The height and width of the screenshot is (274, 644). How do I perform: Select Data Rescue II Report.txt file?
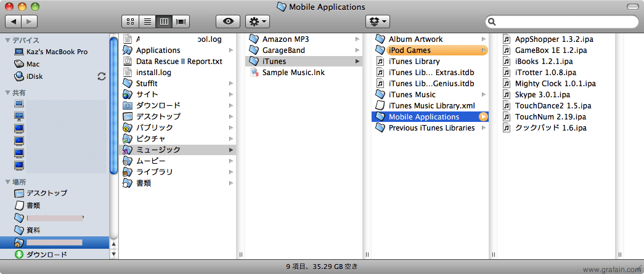click(x=178, y=61)
